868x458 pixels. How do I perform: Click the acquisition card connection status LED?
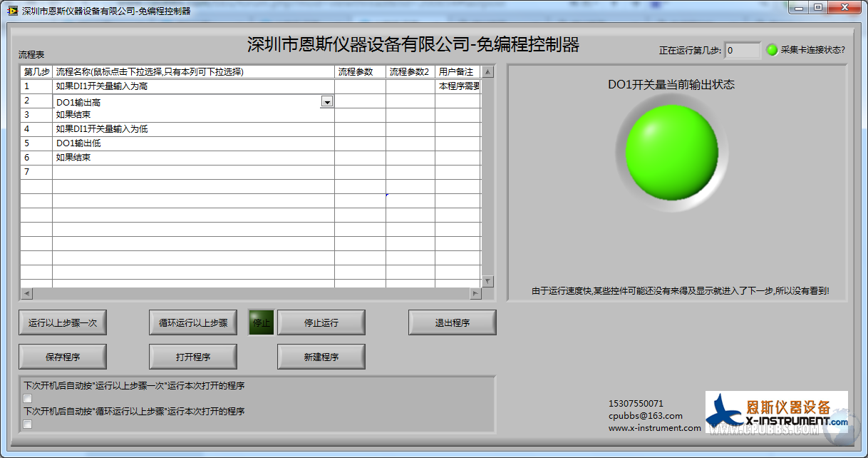click(x=772, y=50)
